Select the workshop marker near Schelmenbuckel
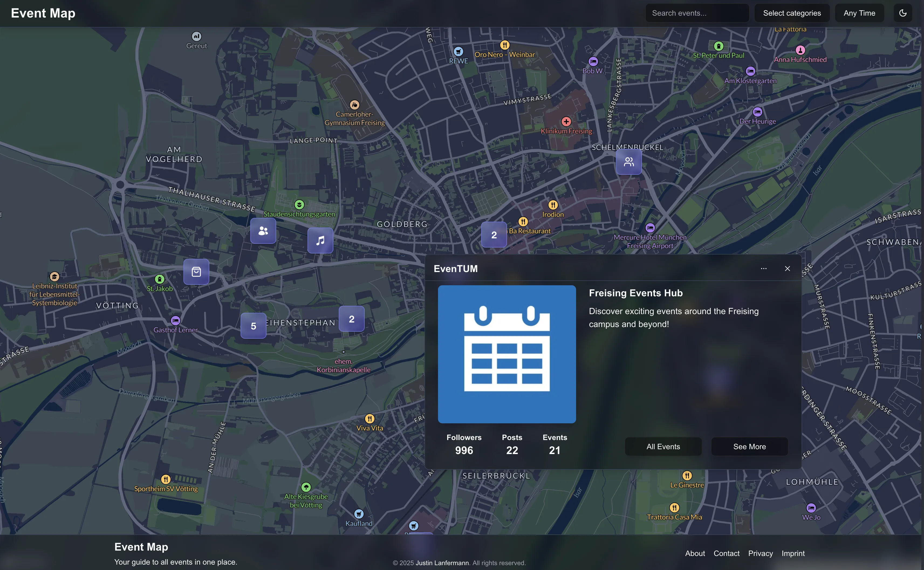Image resolution: width=924 pixels, height=570 pixels. point(628,162)
